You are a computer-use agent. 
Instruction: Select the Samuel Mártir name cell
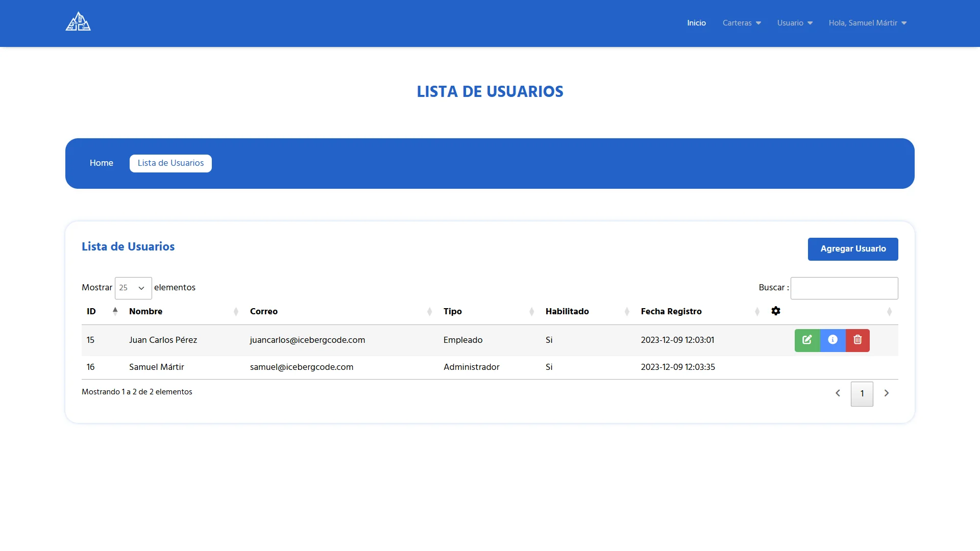(157, 367)
